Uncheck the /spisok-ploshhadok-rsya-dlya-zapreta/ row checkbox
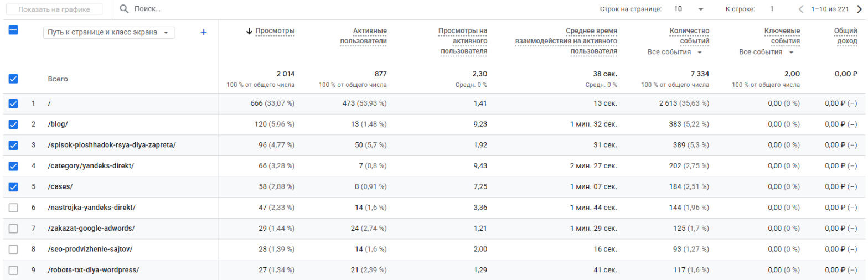Screen dimensions: 868x280 [x=13, y=145]
